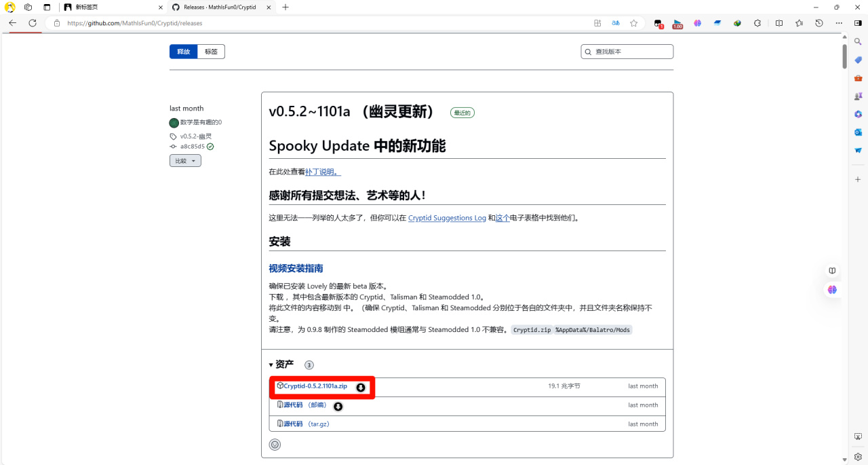View the commit verified checkmark status
This screenshot has width=868, height=465.
[x=210, y=147]
